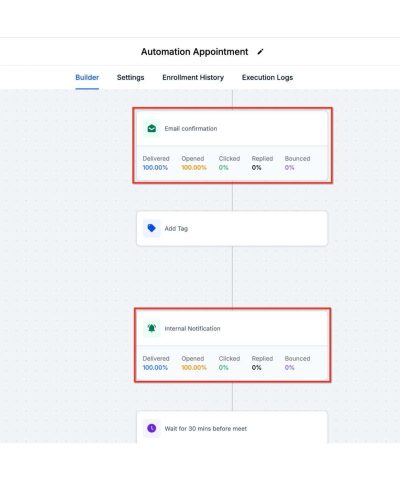
Task: Open the Settings tab
Action: coord(130,77)
